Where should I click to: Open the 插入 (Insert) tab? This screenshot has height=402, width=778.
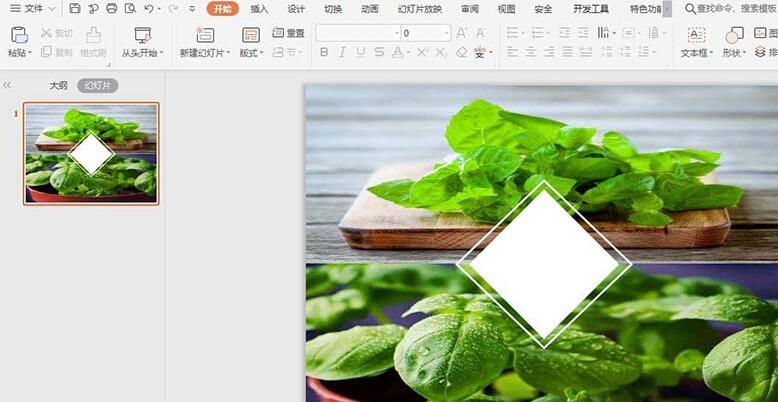pos(259,9)
